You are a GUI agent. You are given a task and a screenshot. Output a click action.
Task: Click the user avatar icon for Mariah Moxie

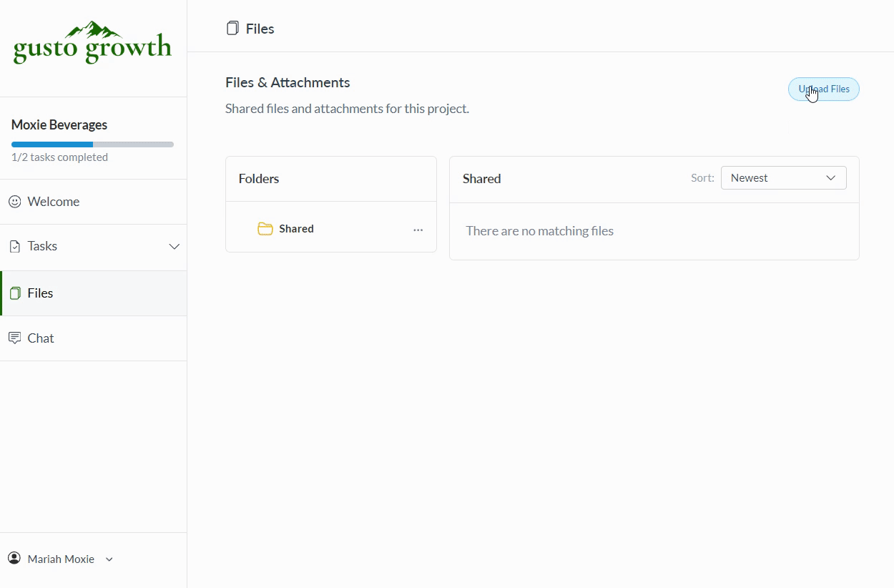point(14,559)
